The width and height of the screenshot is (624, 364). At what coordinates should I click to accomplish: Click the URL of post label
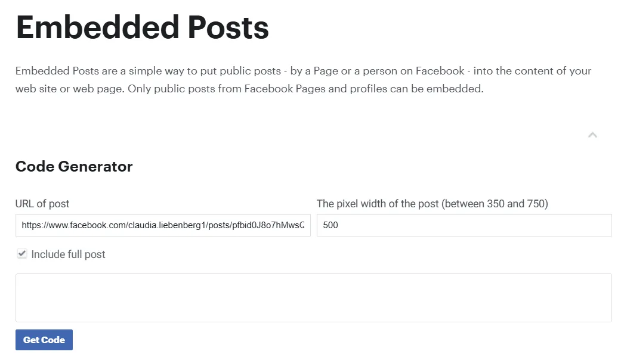click(42, 204)
